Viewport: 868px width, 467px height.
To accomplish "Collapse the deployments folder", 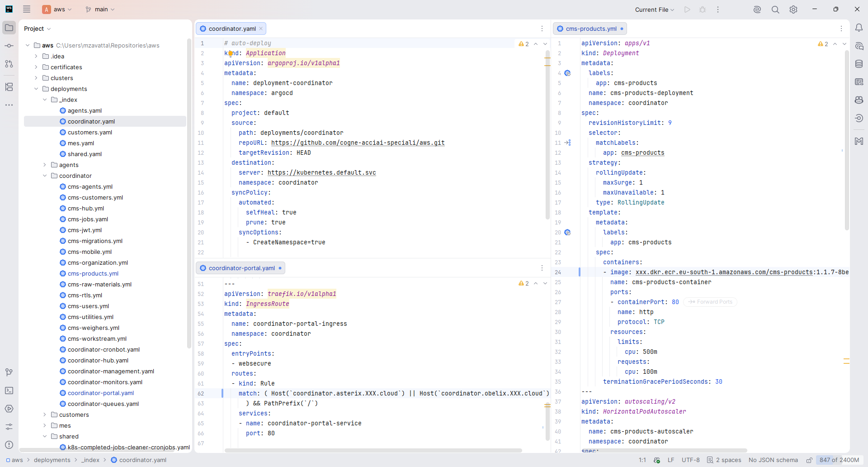I will (x=36, y=89).
